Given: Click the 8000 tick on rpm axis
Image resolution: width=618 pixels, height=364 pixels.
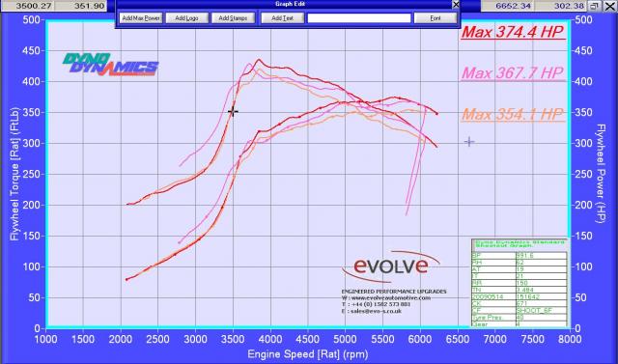Looking at the screenshot, I should pos(570,339).
